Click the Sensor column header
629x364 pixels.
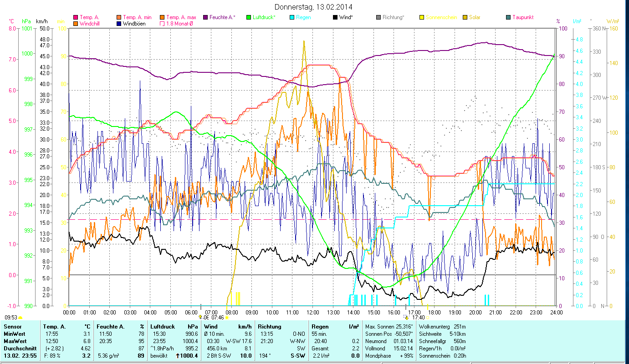click(x=12, y=327)
